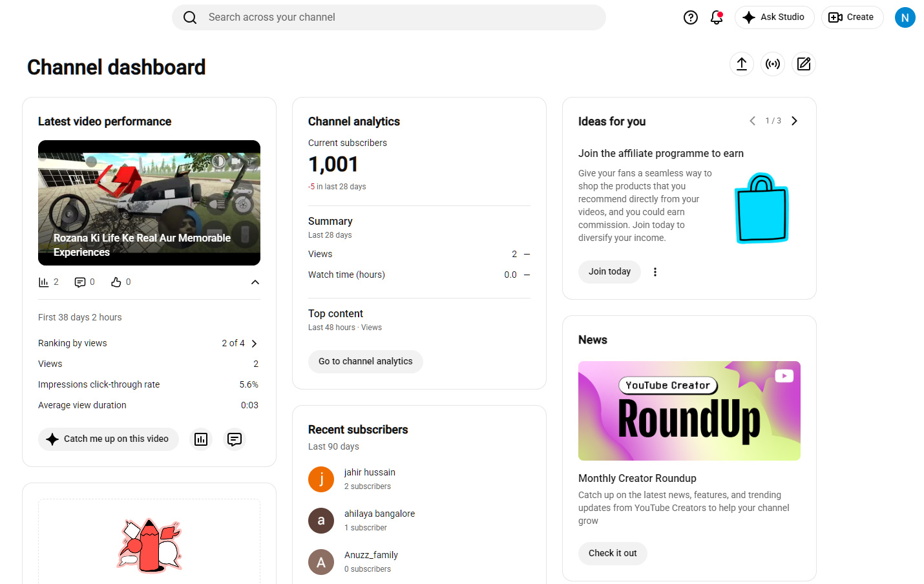Click Ask Studio button

point(775,17)
